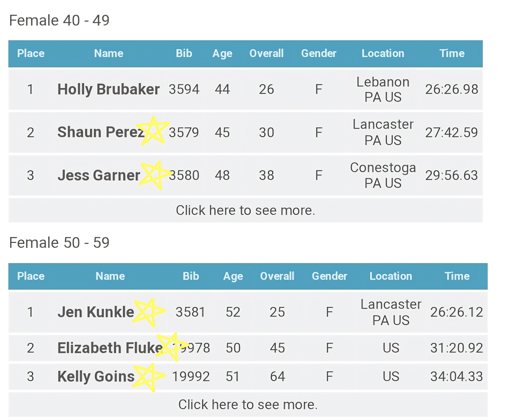
Task: Click finish time 26:26.12
Action: point(456,312)
